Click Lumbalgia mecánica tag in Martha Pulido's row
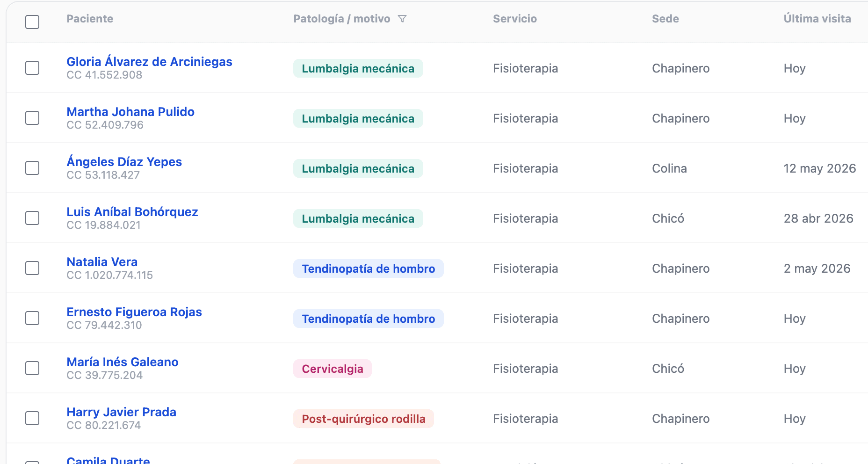The width and height of the screenshot is (868, 464). point(358,118)
